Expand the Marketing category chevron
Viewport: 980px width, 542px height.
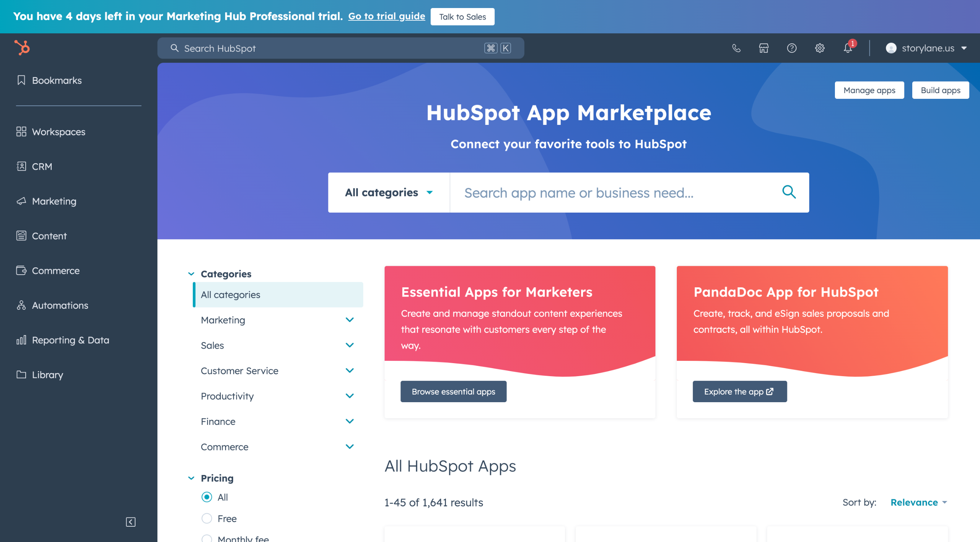point(350,320)
